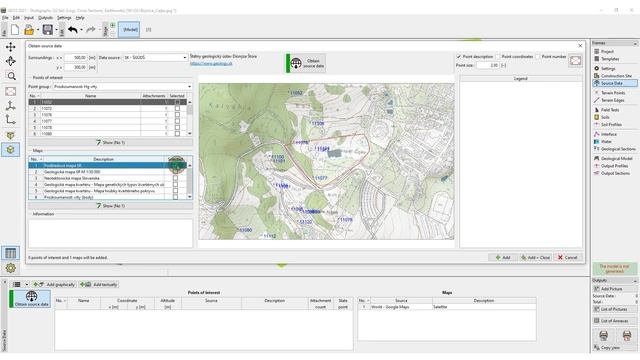Viewport: 640px width, 360px height.
Task: Click the highlighted cube view icon
Action: (x=11, y=150)
